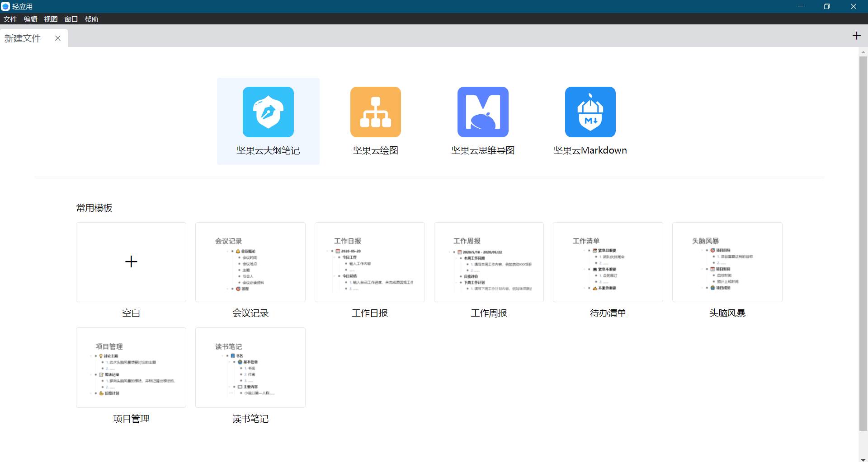Screen dimensions: 868x462
Task: Choose the 会议记录 template thumbnail
Action: [250, 262]
